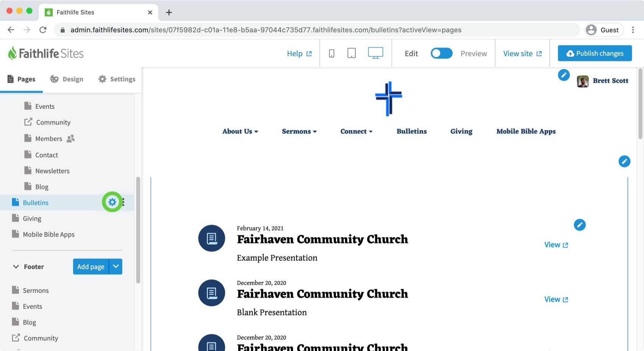The width and height of the screenshot is (644, 351).
Task: Click the header edit pencil icon
Action: (x=564, y=75)
